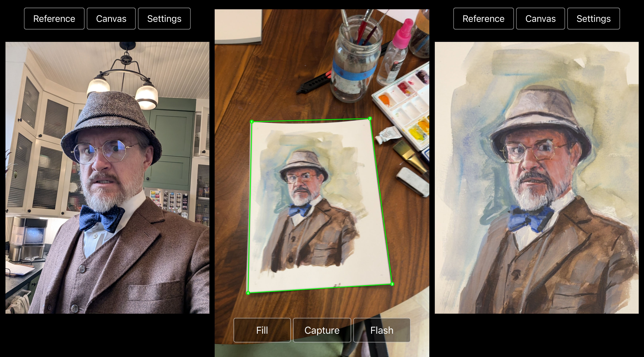Click the Fill button below the camera feed

click(262, 330)
